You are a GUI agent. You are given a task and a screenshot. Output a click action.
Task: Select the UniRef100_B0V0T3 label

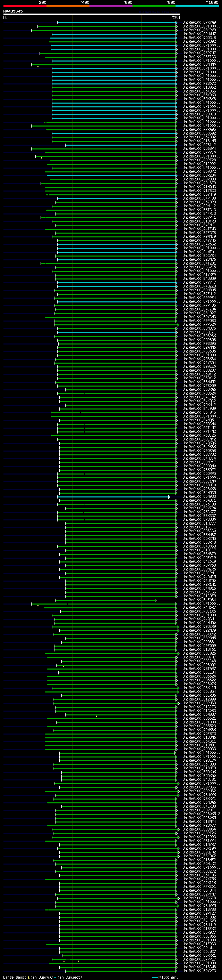(x=199, y=971)
